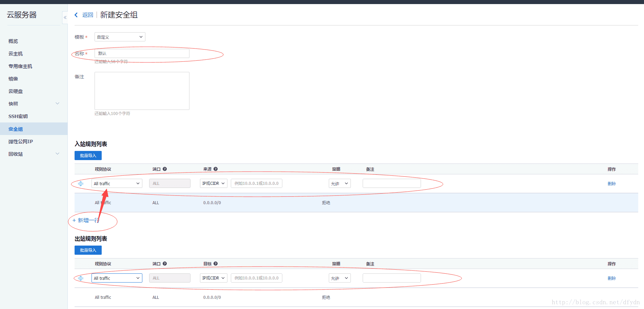Expand the 快照 sidebar chevron
The image size is (644, 309).
pos(57,103)
